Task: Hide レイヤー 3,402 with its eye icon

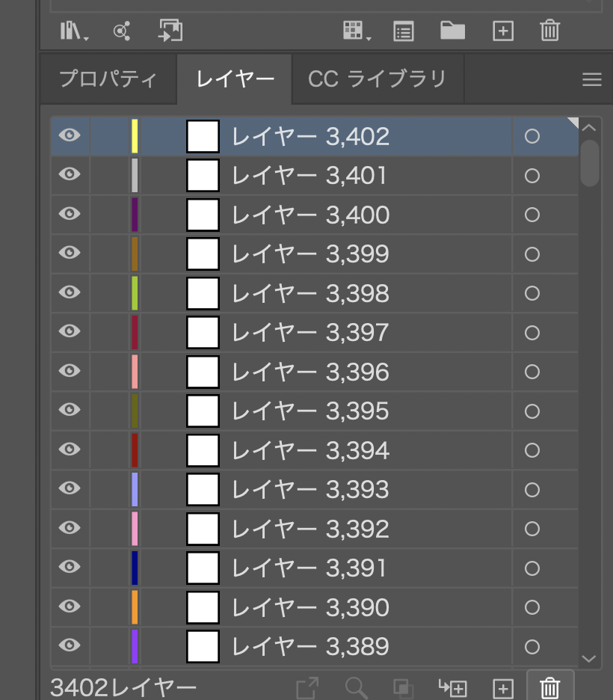Action: (x=70, y=135)
